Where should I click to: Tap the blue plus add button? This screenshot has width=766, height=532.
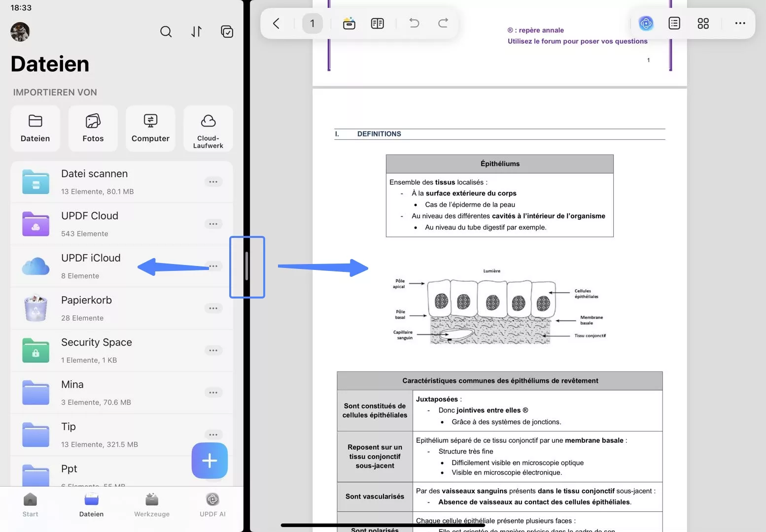tap(209, 461)
